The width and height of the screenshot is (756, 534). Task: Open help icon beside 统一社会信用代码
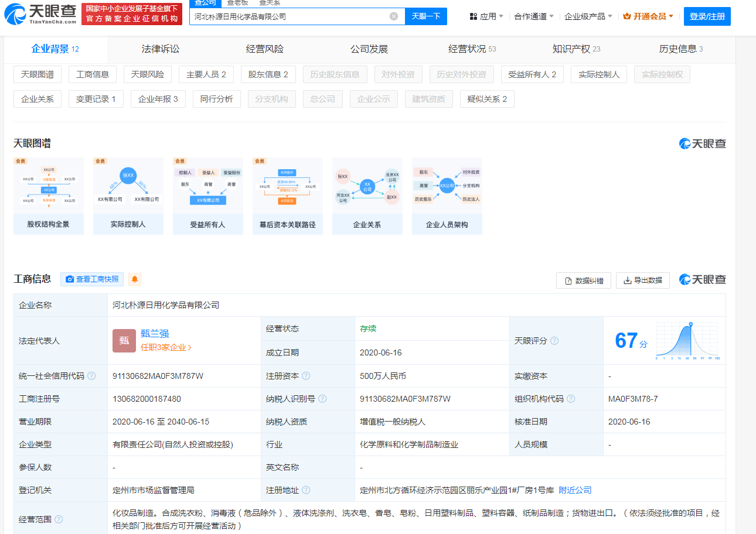[x=91, y=376]
